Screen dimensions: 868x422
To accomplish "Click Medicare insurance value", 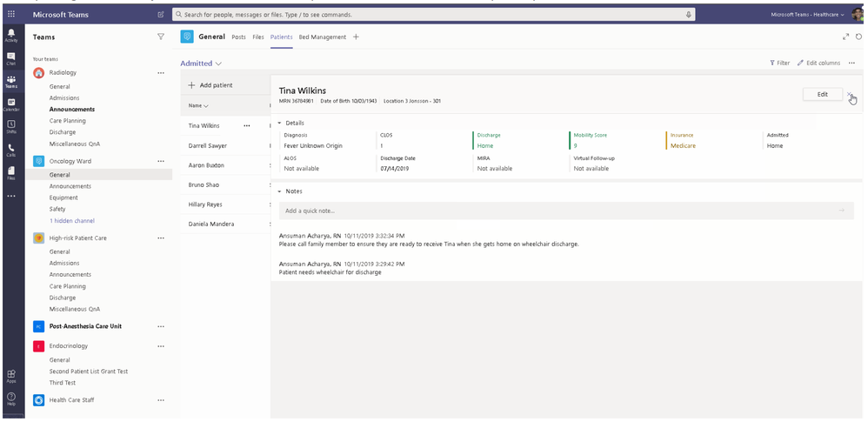I will [683, 145].
